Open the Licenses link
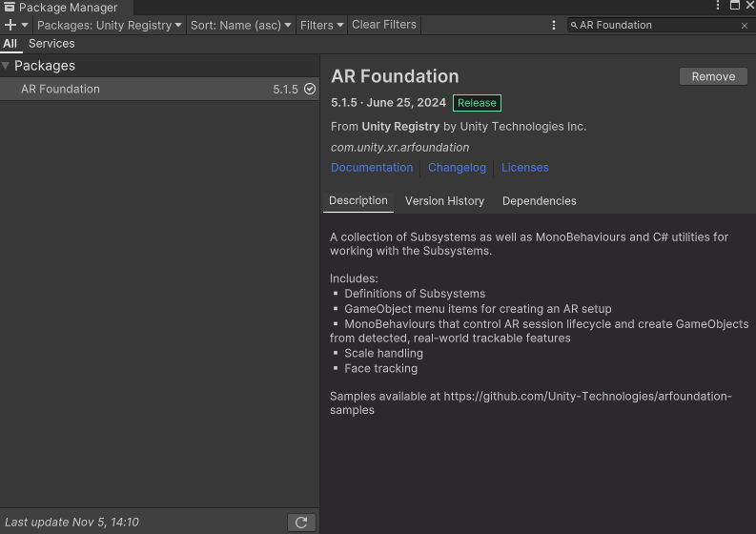756x534 pixels. click(x=525, y=168)
